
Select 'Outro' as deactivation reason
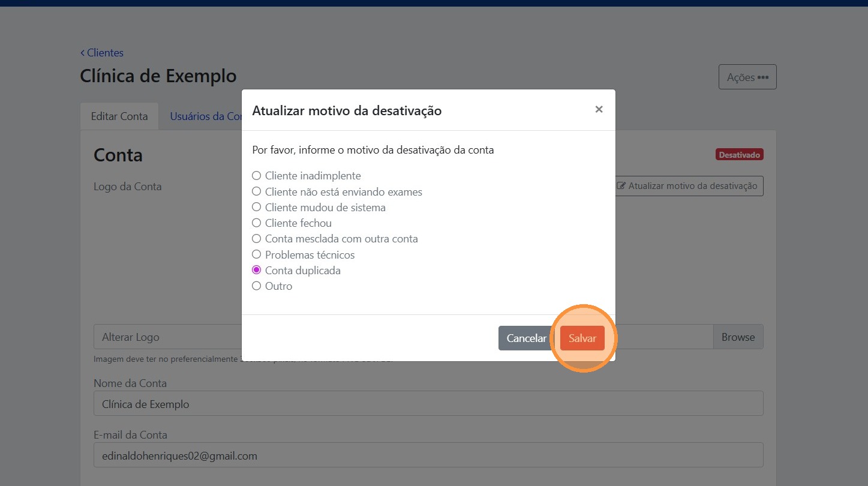click(257, 286)
